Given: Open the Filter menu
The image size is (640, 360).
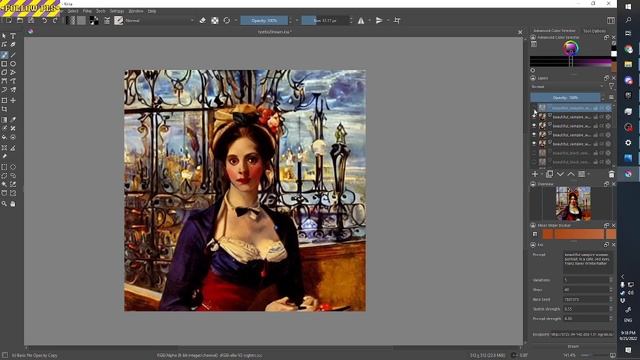Looking at the screenshot, I should tap(87, 11).
